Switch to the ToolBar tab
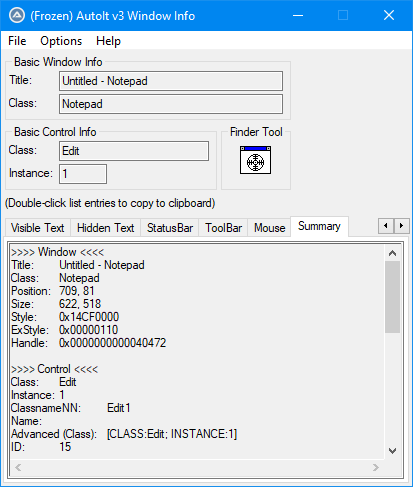Screen dimensions: 413x487 click(x=223, y=228)
